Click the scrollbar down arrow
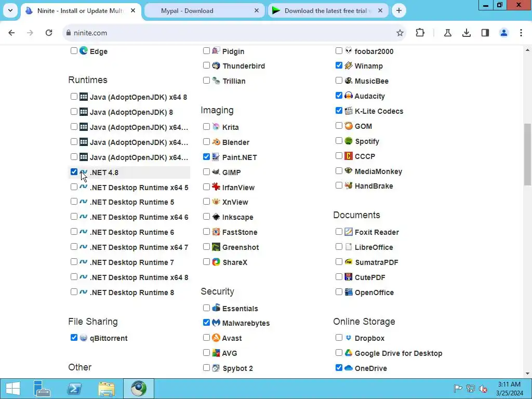532x399 pixels. point(527,374)
